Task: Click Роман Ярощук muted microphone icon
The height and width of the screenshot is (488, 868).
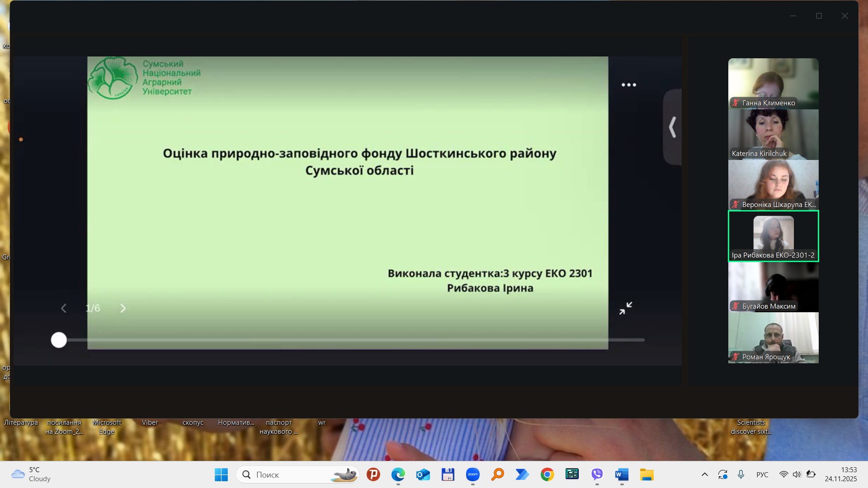Action: click(736, 357)
